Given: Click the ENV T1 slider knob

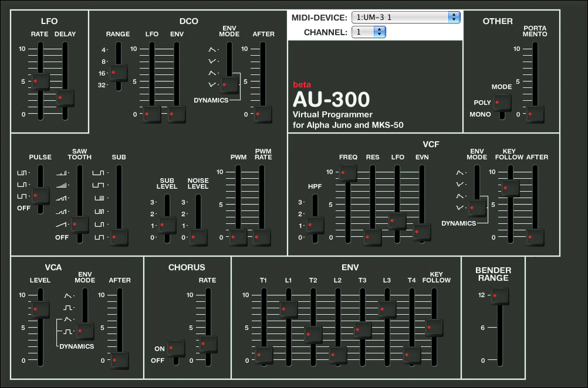Looking at the screenshot, I should (263, 355).
